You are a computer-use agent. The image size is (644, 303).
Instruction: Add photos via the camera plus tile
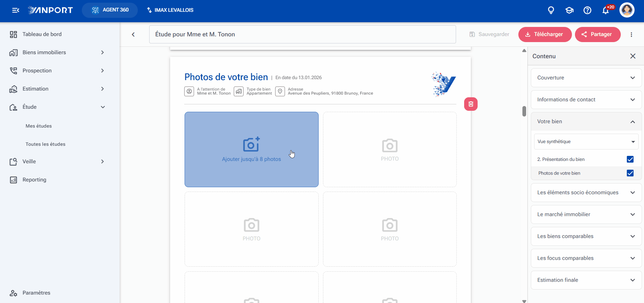(252, 149)
